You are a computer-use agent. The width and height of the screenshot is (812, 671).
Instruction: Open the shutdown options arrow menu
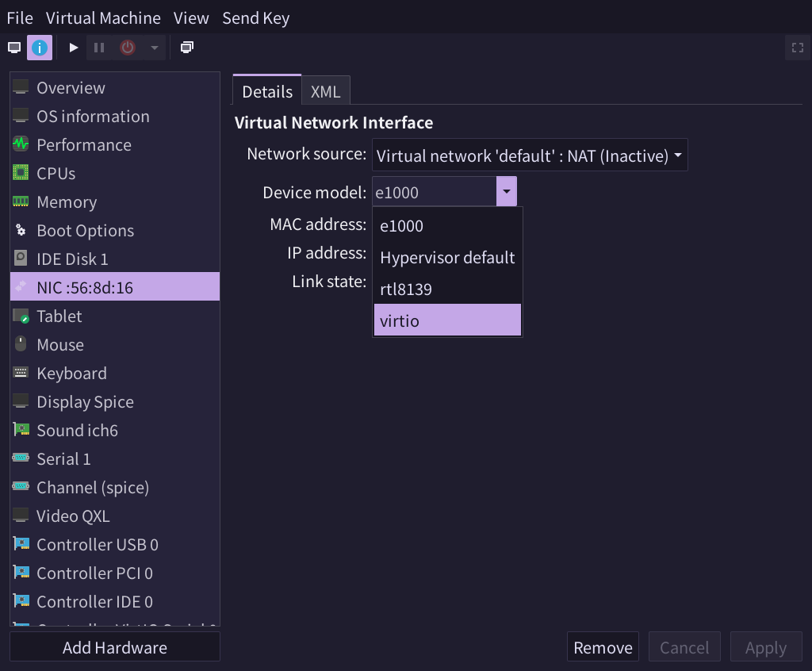click(155, 47)
